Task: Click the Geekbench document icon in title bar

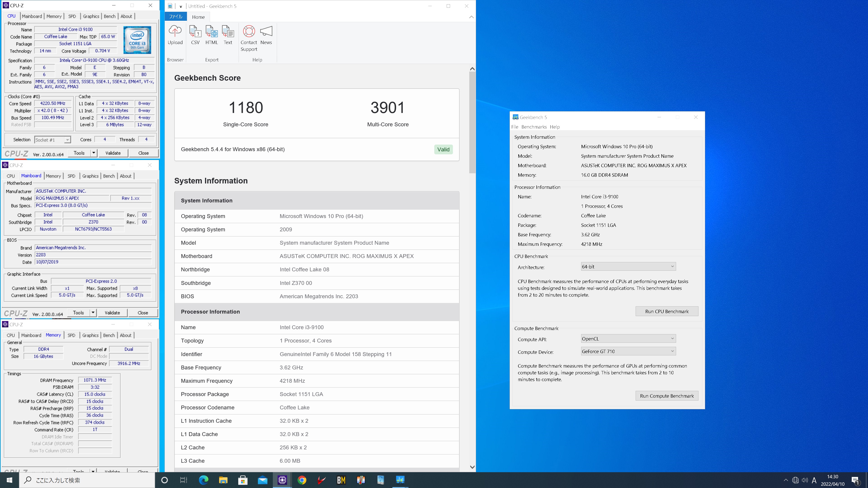Action: (x=170, y=6)
